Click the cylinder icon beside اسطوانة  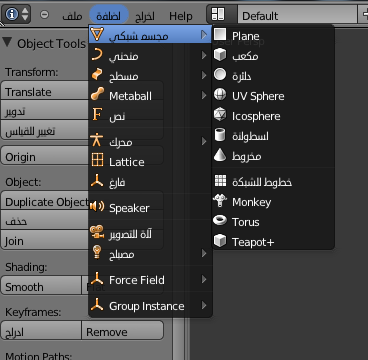click(x=220, y=135)
